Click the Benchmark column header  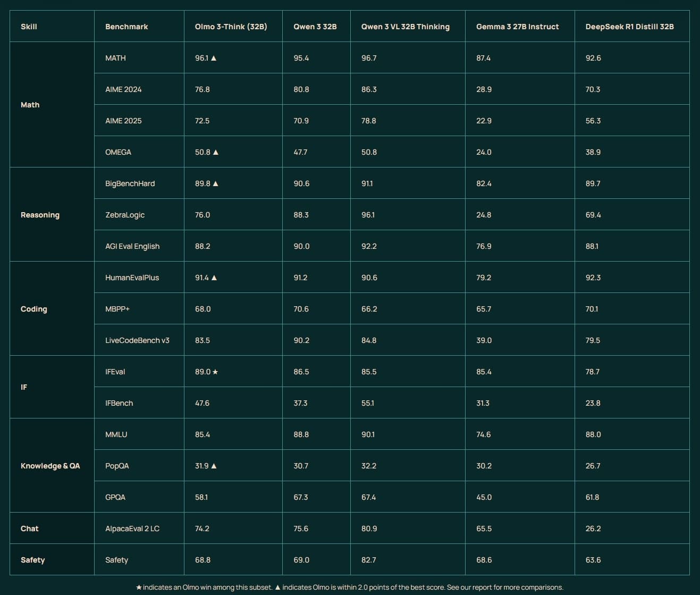tap(126, 27)
